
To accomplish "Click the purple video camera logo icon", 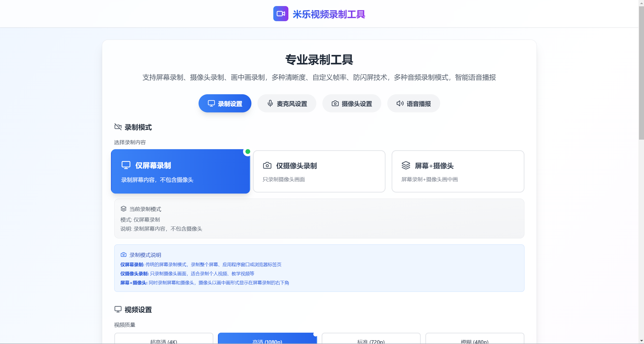I will coord(281,14).
